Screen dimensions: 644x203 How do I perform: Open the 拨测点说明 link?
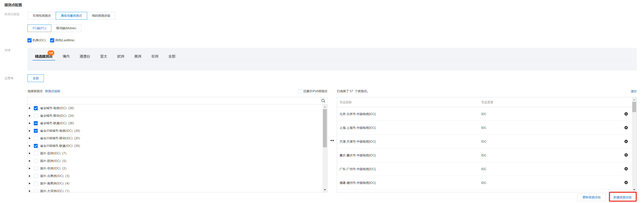(53, 91)
